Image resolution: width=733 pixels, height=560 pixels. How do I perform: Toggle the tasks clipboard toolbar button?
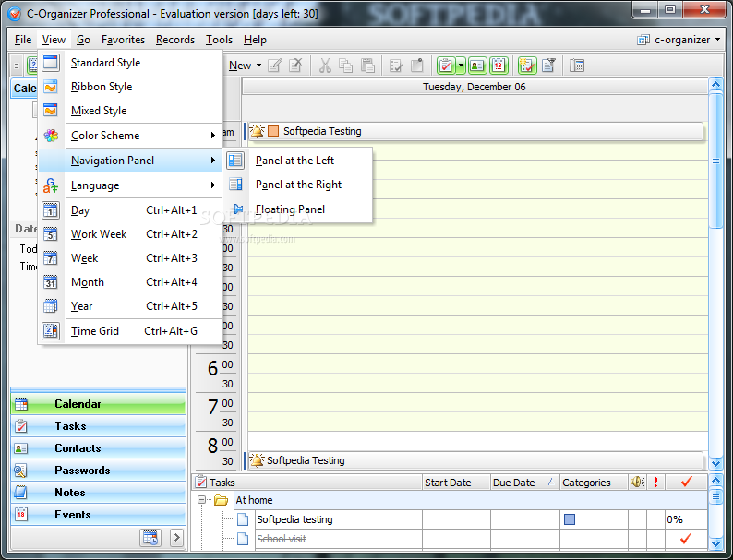pyautogui.click(x=446, y=66)
